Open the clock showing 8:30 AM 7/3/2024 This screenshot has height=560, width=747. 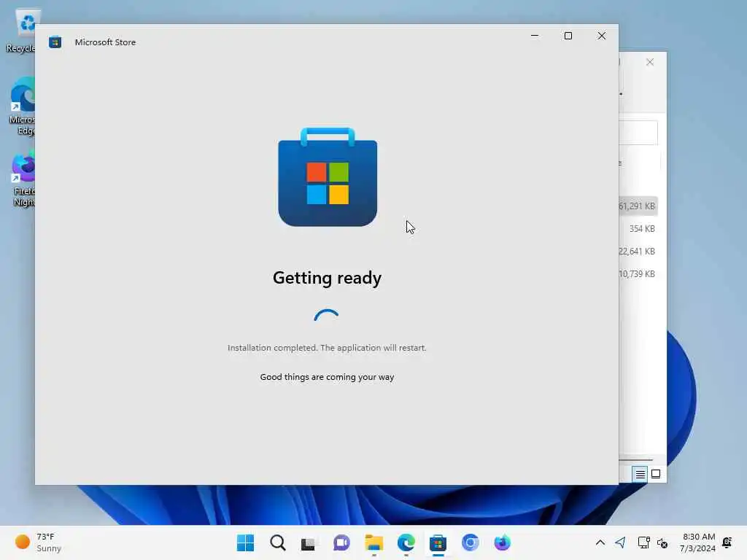[x=698, y=542]
